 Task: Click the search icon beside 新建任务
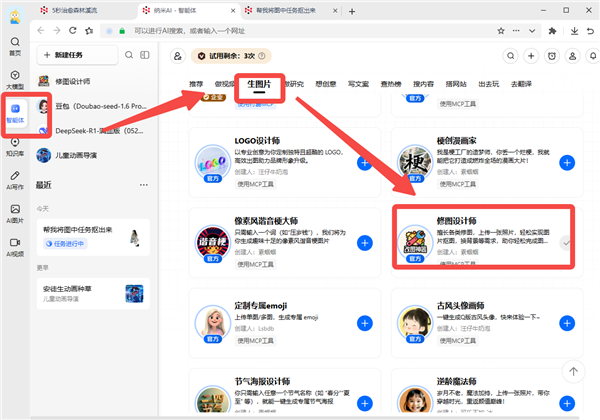point(129,55)
